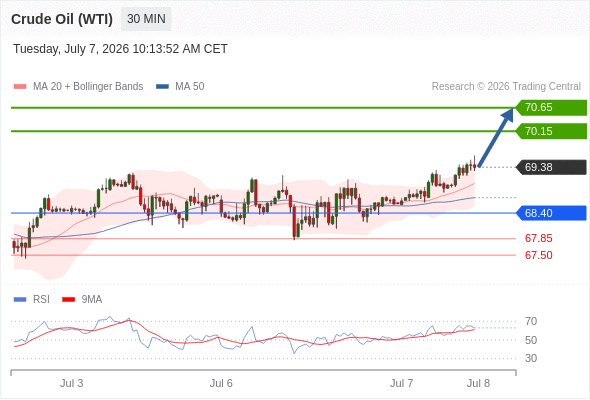Open the Research © 2026 Trading Central link
590x400 pixels.
click(x=506, y=87)
